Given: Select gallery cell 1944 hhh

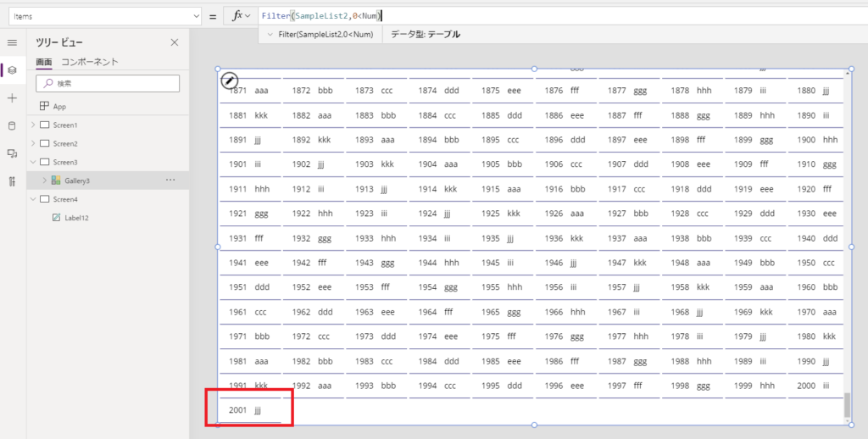Looking at the screenshot, I should point(440,263).
